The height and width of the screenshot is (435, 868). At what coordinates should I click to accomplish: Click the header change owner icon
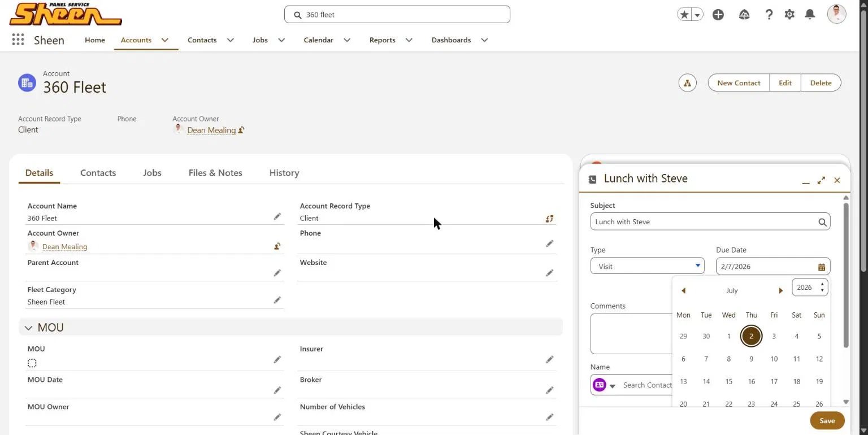point(241,130)
